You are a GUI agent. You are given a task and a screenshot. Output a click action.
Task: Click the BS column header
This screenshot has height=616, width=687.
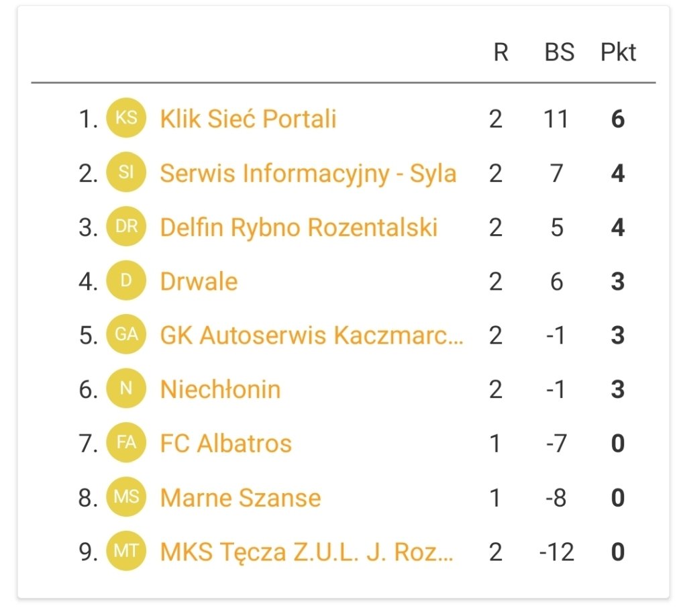[559, 52]
